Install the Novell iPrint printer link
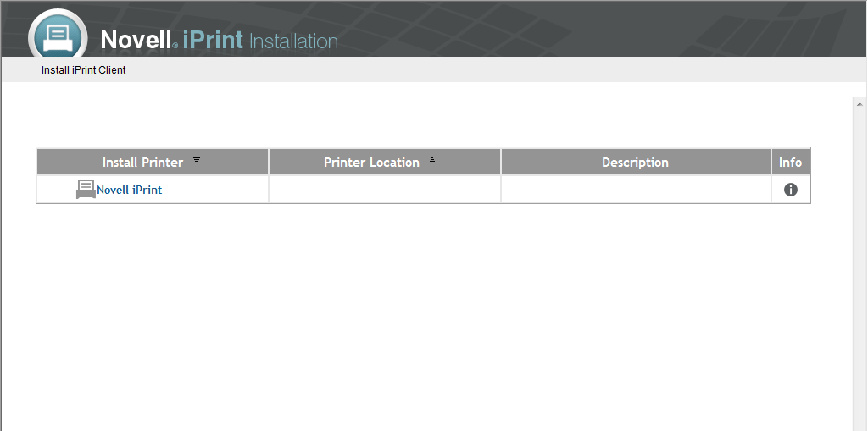Viewport: 868px width, 431px height. coord(130,190)
